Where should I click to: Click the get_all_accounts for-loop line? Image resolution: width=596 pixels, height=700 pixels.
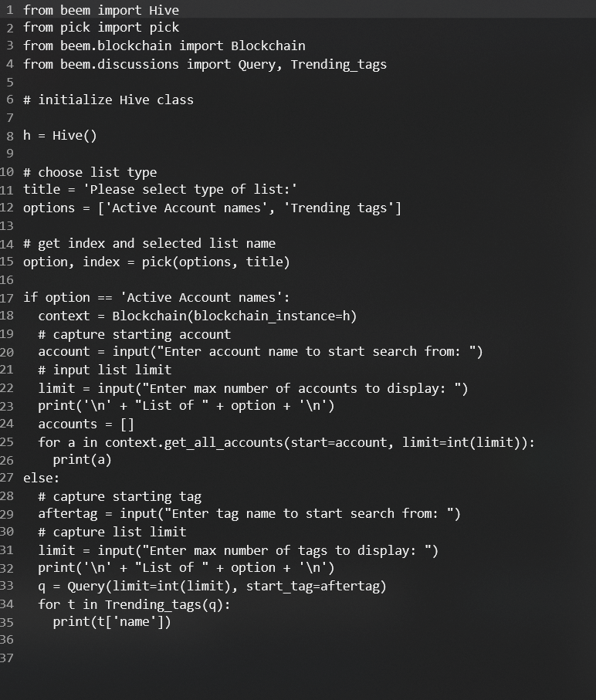click(286, 442)
